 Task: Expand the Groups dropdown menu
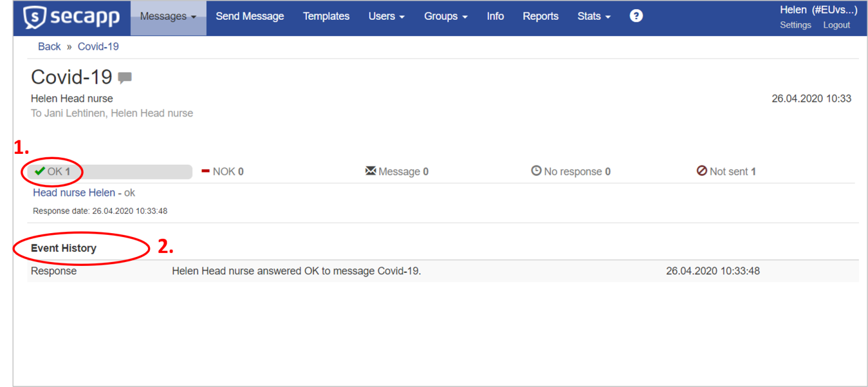pos(445,16)
